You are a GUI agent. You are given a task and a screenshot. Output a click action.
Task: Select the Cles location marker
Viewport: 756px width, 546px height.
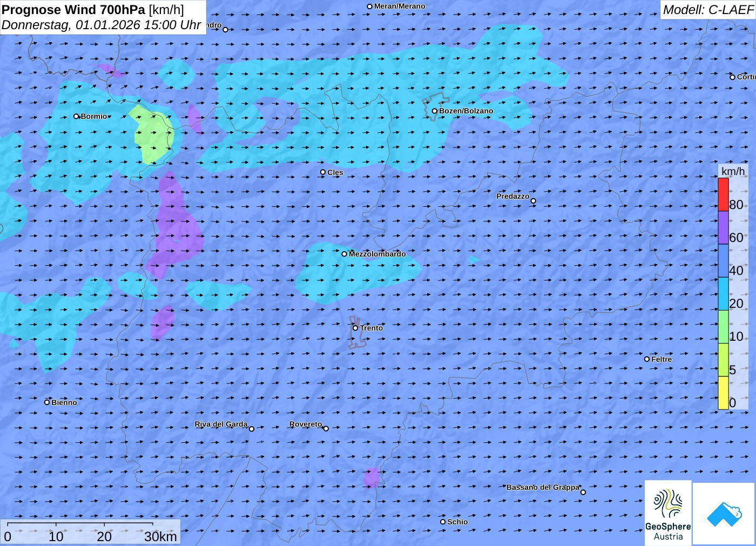click(323, 172)
